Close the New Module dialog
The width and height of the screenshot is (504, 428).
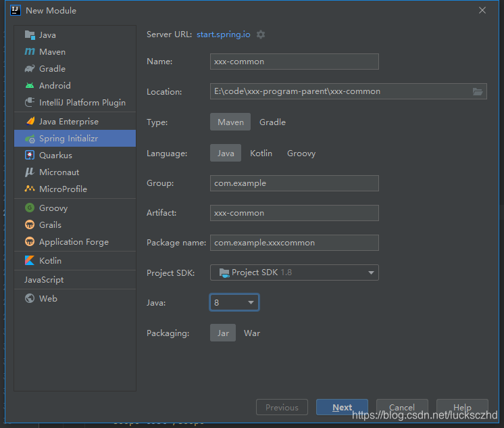482,10
